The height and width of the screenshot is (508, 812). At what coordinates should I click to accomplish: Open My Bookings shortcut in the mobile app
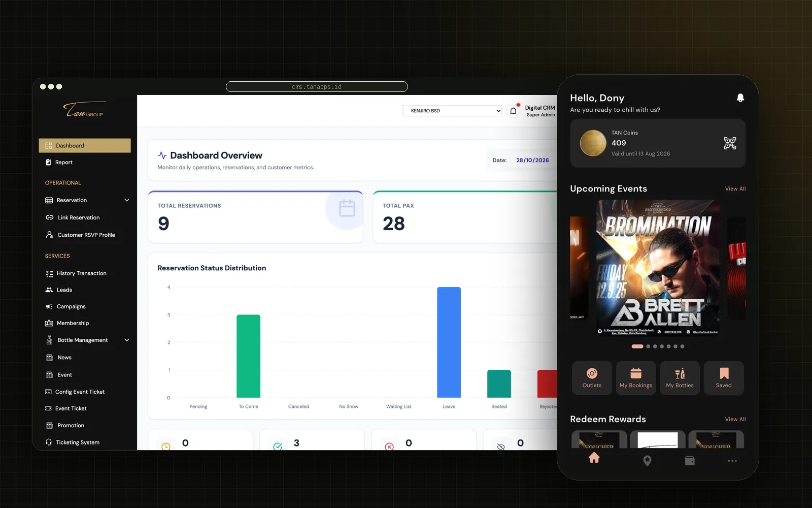[x=636, y=378]
